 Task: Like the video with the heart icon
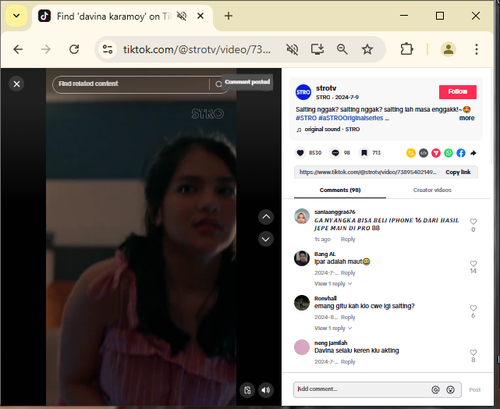coord(300,153)
